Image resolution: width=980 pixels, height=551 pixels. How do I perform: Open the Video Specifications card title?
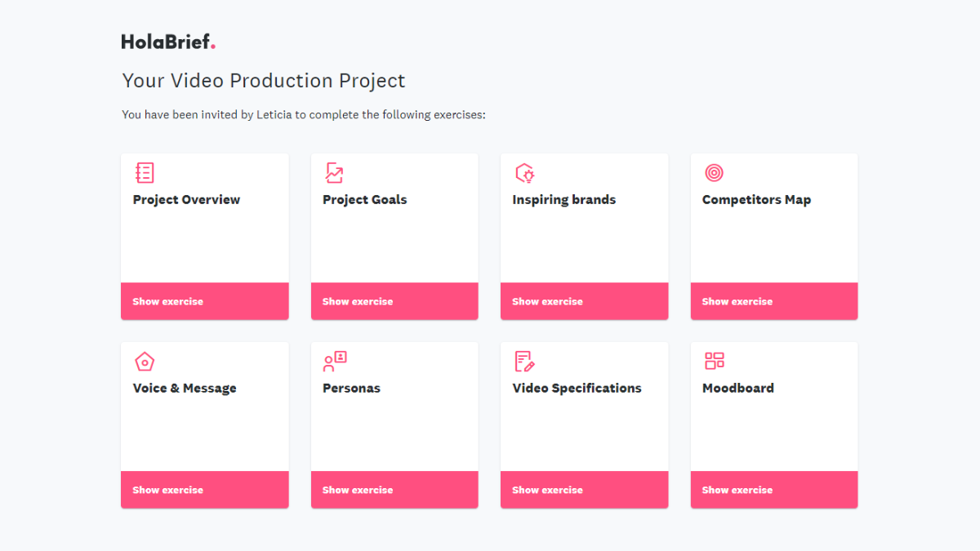pos(577,389)
